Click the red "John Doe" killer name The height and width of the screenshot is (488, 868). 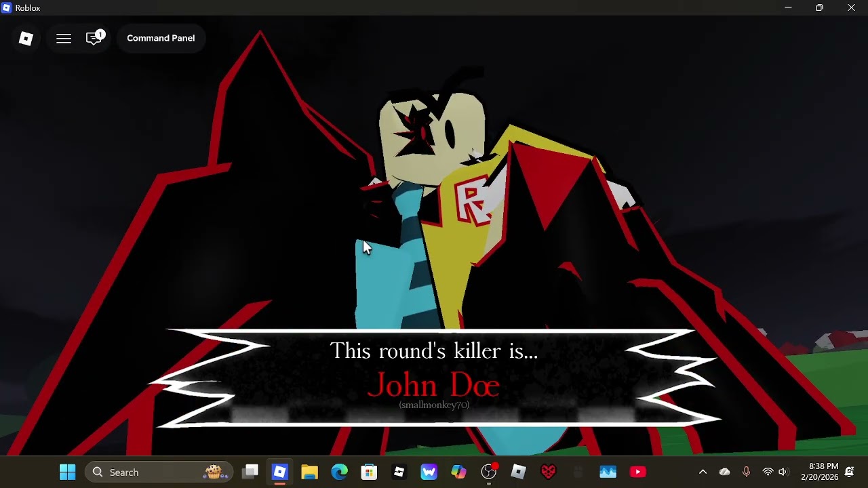point(434,385)
